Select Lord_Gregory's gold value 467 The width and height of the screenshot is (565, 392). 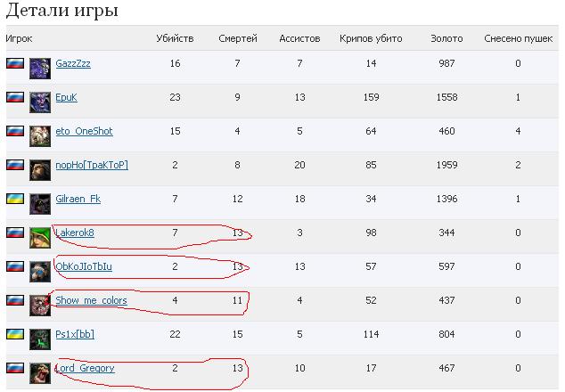click(x=446, y=368)
